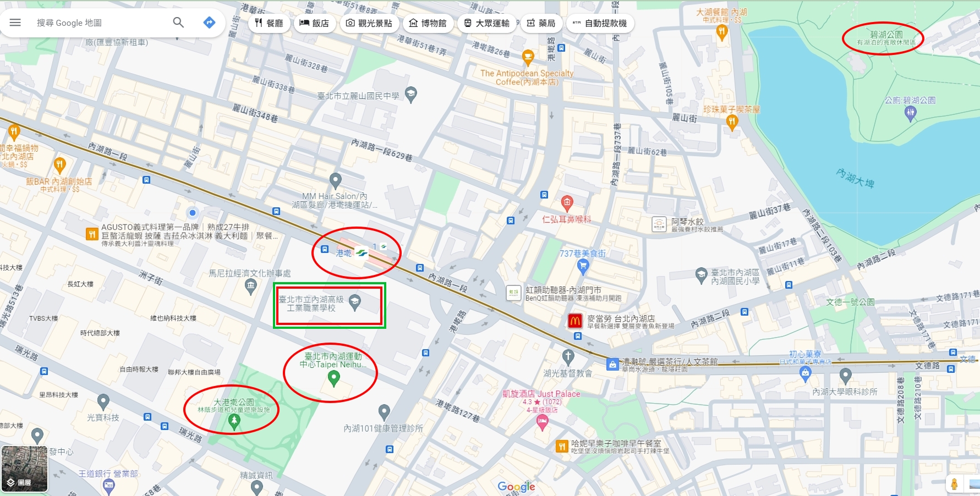Filter map by 餐廳 chip
Viewport: 980px width, 496px height.
[x=269, y=23]
